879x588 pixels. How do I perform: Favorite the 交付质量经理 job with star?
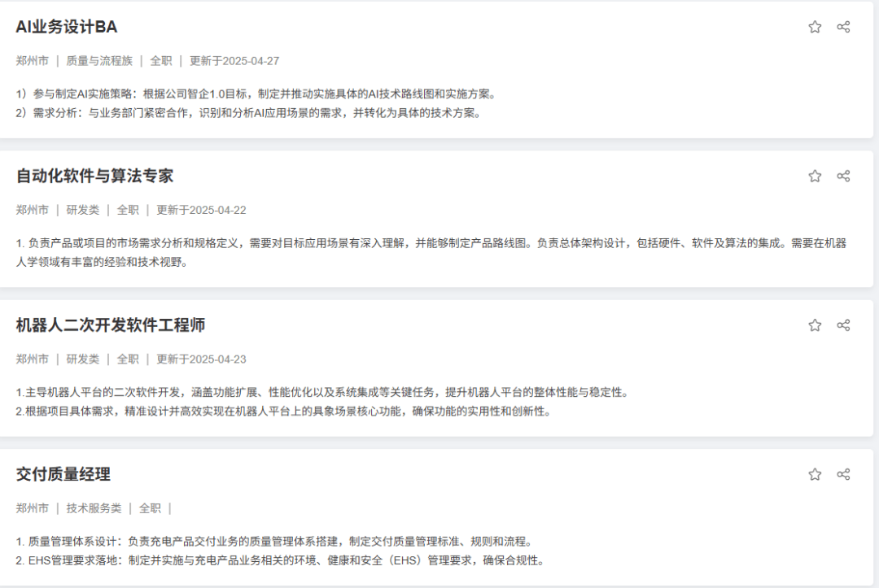815,474
